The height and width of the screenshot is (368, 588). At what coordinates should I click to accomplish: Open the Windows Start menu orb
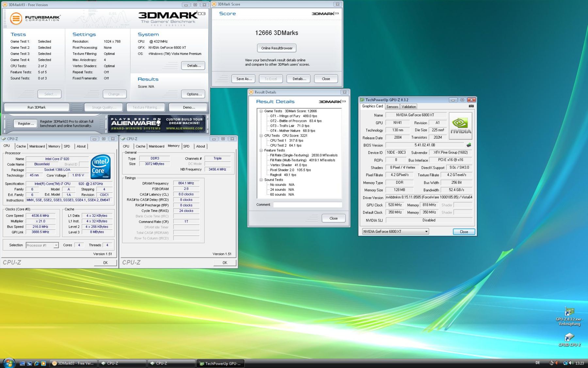click(x=8, y=363)
